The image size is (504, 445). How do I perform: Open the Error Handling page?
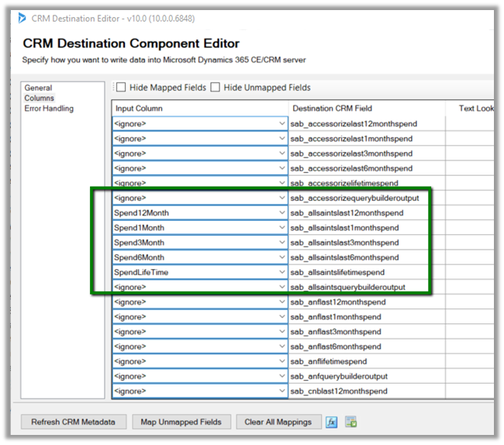point(49,109)
